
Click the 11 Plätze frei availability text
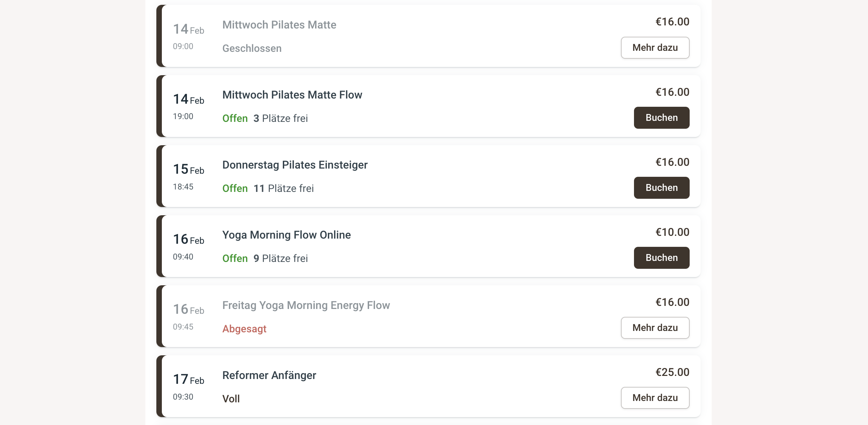coord(283,188)
